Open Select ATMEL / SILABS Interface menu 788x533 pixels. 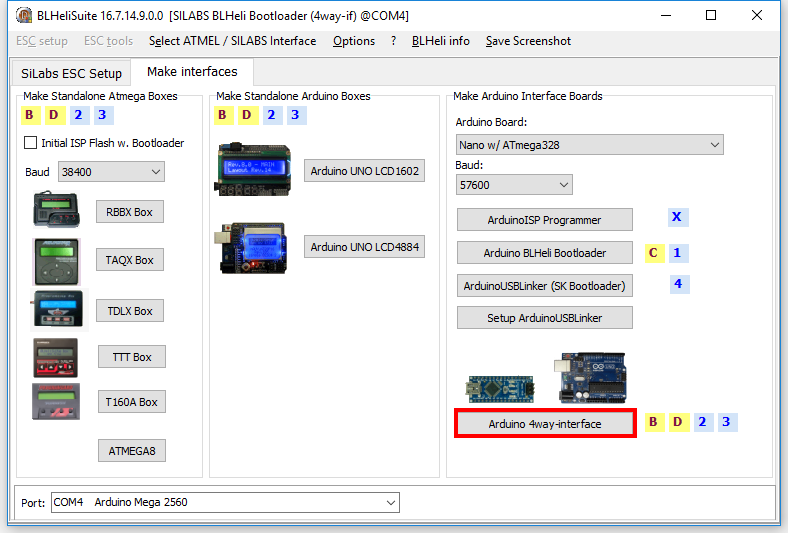click(232, 41)
